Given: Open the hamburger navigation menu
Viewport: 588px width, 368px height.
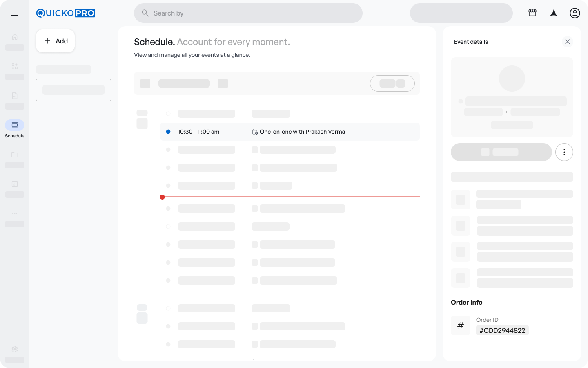Looking at the screenshot, I should (15, 13).
